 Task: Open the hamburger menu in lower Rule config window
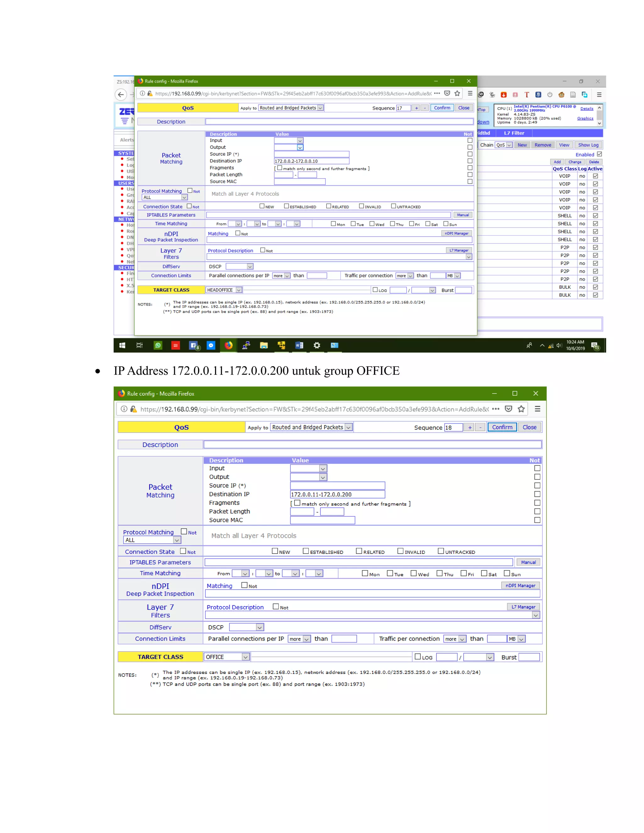tap(537, 409)
